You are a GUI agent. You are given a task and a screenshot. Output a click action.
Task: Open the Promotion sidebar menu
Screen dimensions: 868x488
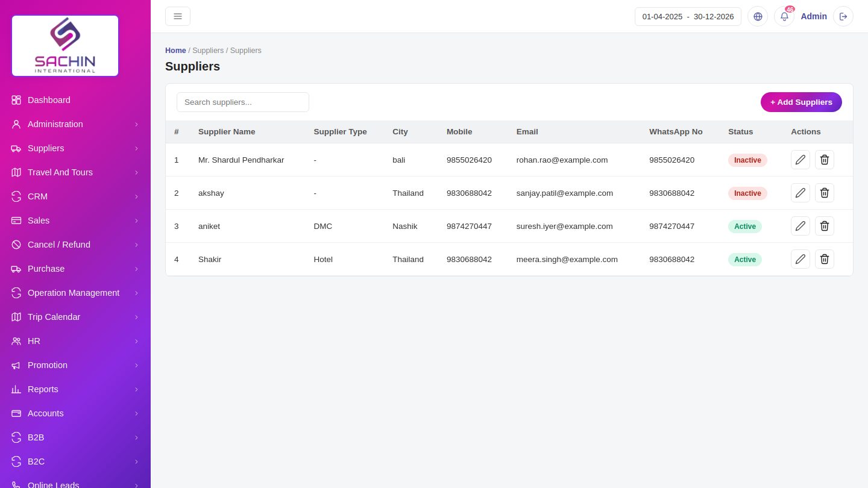coord(75,365)
